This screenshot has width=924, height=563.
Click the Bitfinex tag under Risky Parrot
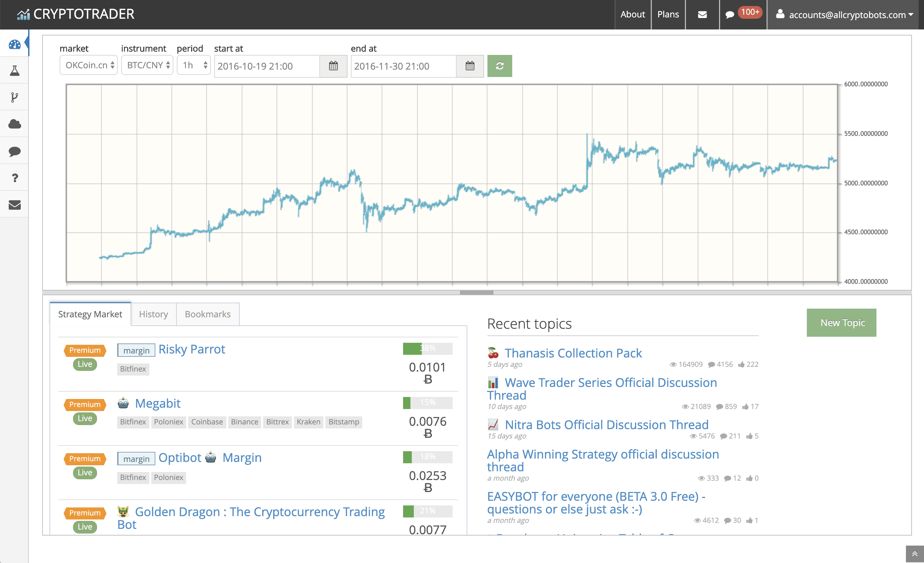coord(133,369)
